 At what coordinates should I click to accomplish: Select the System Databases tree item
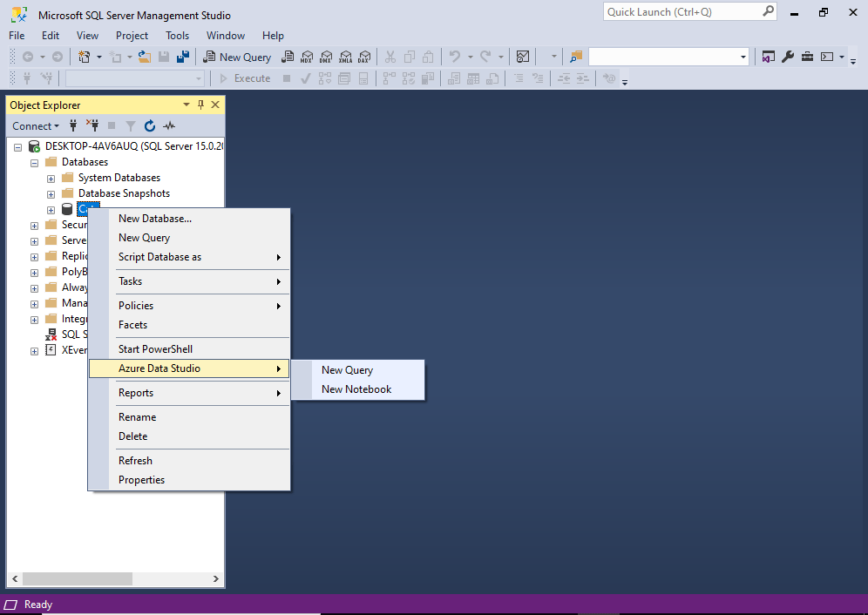point(119,178)
